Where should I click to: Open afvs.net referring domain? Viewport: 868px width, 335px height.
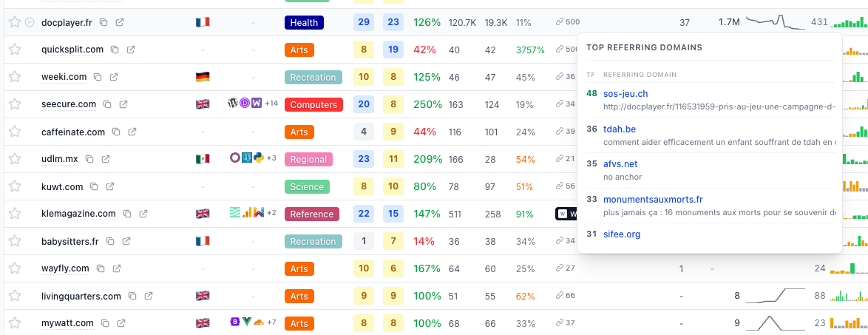point(620,164)
